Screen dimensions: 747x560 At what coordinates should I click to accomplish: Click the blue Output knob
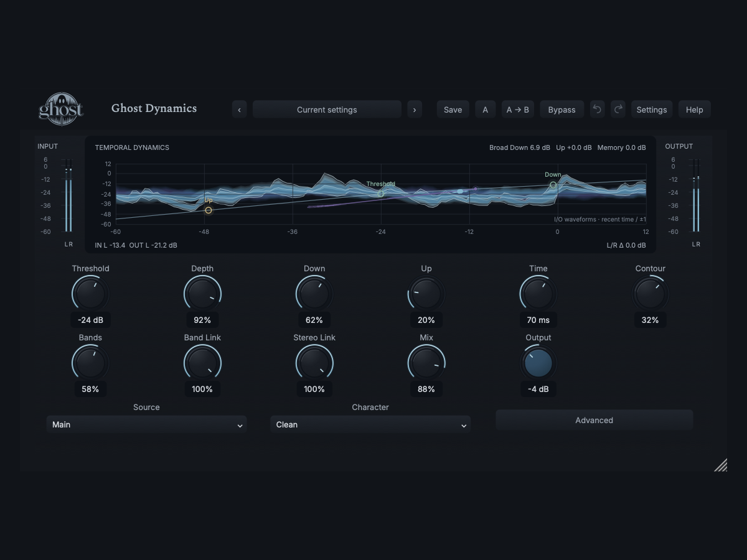click(538, 363)
